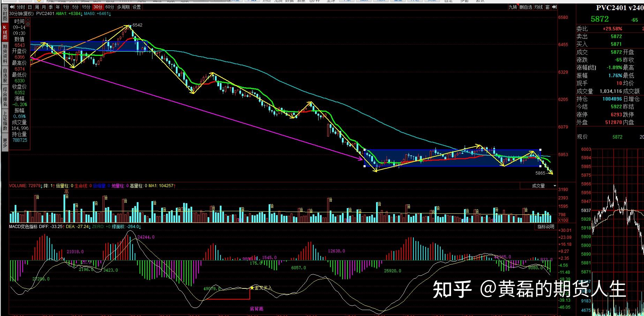Select the 月 monthly period
Viewport: 644px width, 316px height.
(x=44, y=7)
